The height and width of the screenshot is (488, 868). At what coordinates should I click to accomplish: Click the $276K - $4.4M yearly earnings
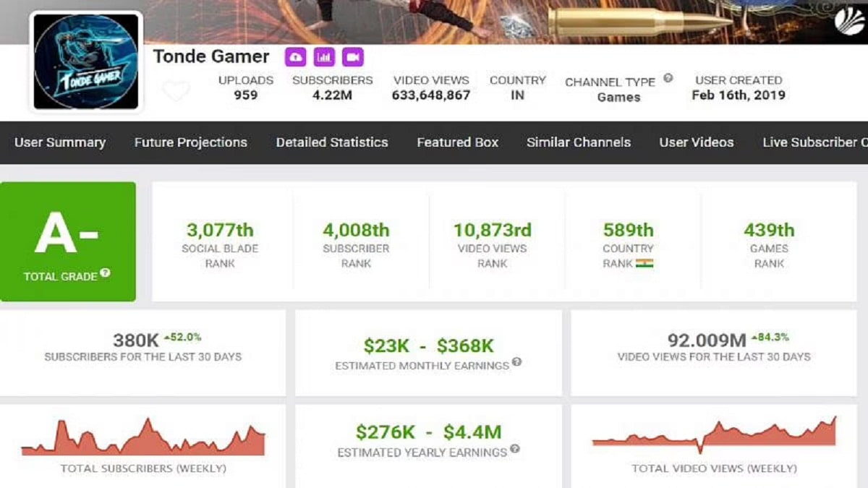(428, 432)
